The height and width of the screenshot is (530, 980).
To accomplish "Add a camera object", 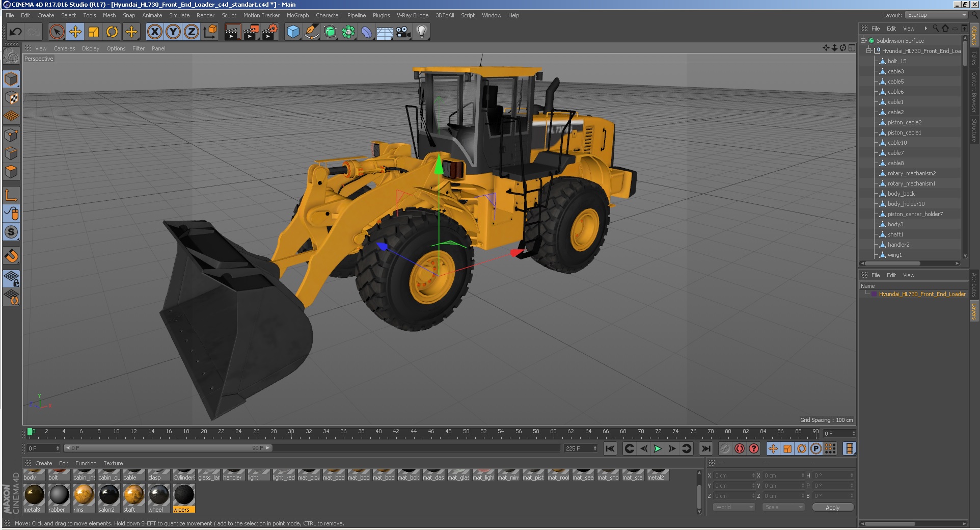I will click(x=403, y=32).
